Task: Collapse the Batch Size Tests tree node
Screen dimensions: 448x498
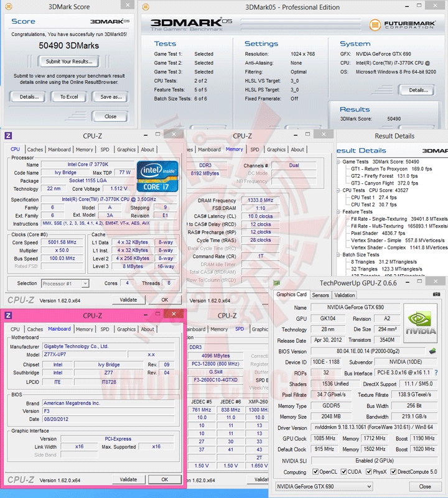Action: 338,255
